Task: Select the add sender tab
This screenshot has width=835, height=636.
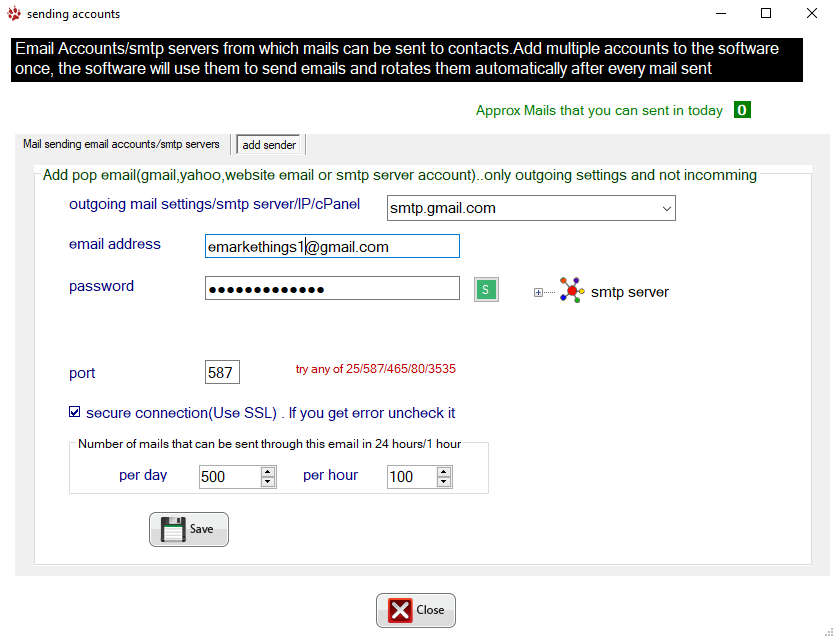Action: click(x=269, y=145)
